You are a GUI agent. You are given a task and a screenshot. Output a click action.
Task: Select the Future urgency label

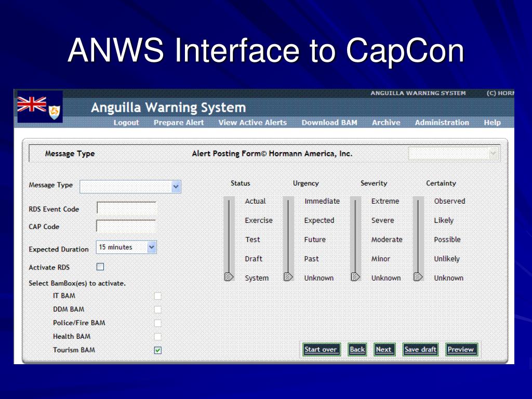pyautogui.click(x=315, y=240)
